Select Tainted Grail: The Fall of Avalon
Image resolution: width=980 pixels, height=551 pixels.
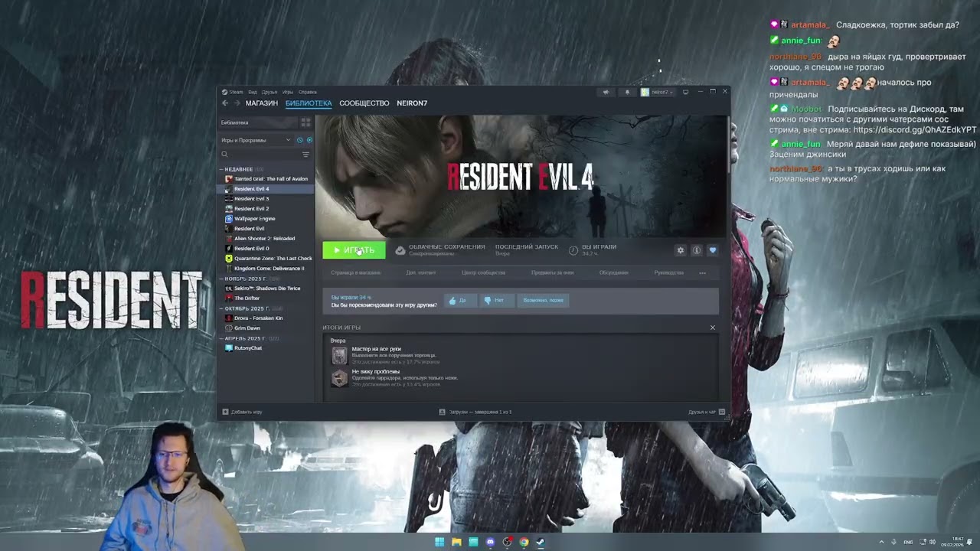[266, 179]
